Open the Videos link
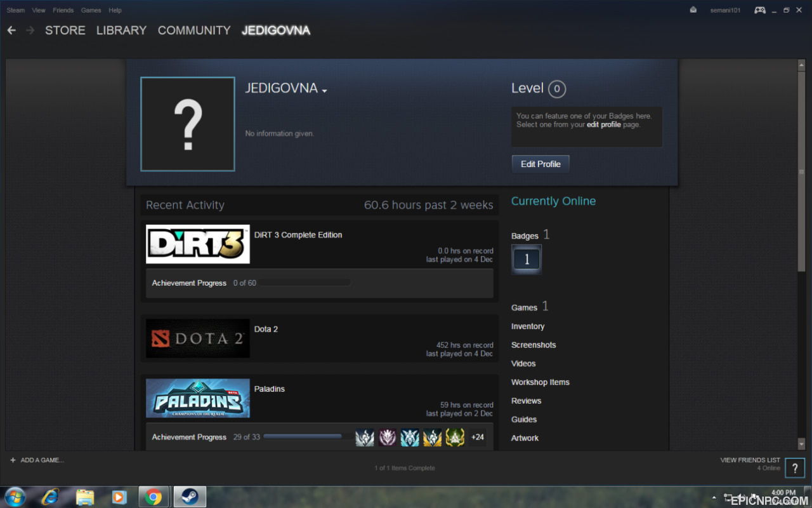The image size is (812, 508). tap(523, 363)
